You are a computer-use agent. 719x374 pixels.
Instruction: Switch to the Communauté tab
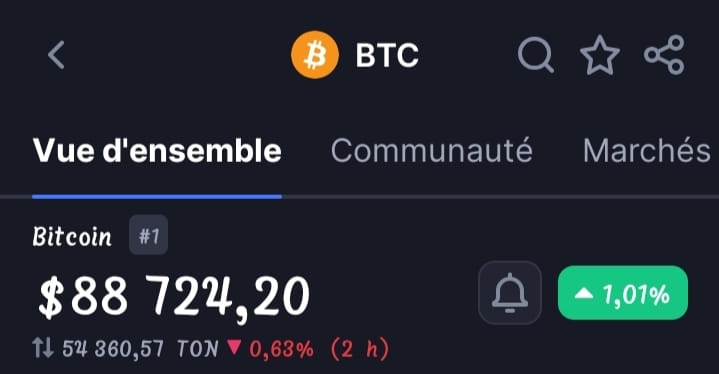(431, 151)
